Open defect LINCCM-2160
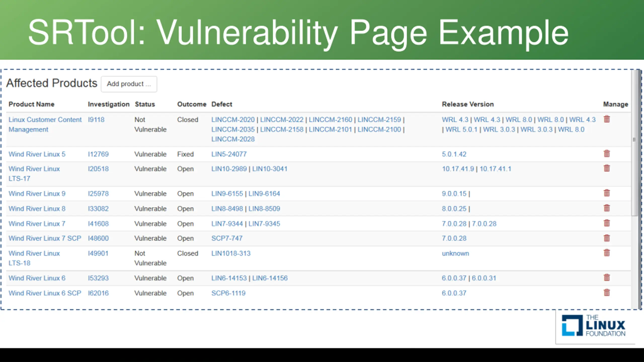 (331, 120)
